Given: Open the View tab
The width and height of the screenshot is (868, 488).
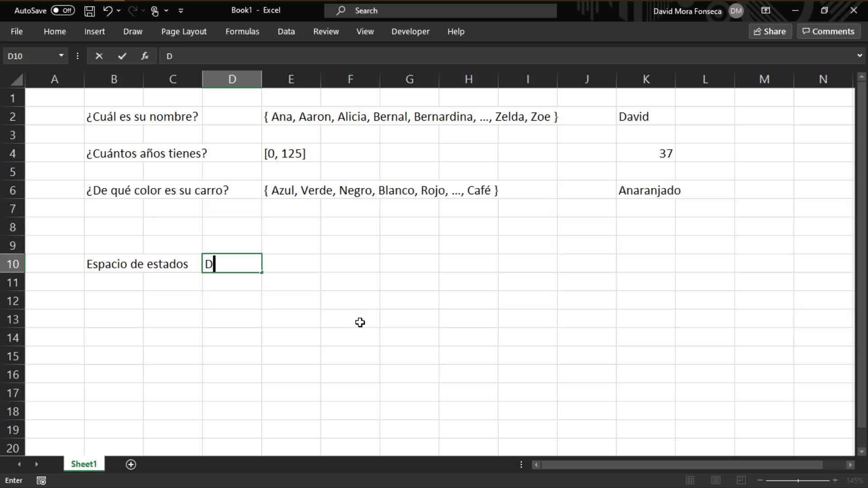Looking at the screenshot, I should [x=365, y=32].
